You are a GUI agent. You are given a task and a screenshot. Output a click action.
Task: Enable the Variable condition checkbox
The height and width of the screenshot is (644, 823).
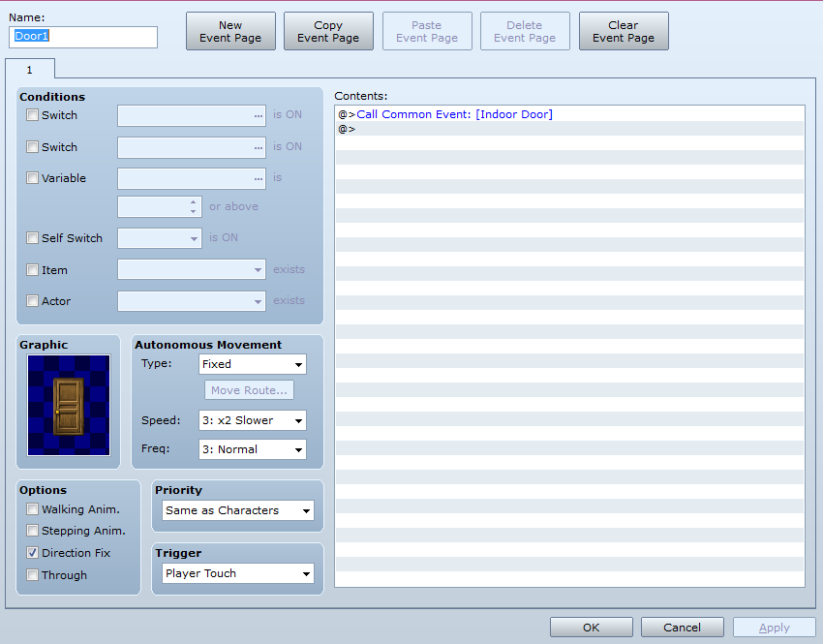(33, 178)
